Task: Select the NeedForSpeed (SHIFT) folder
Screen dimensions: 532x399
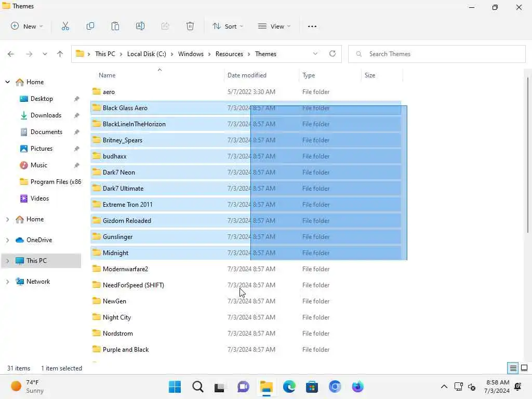Action: coord(134,285)
